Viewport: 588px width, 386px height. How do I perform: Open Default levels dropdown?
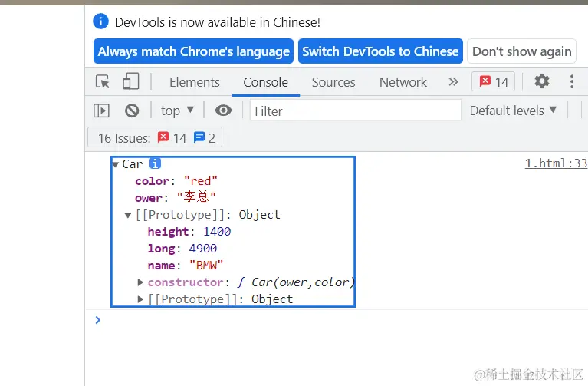click(x=513, y=111)
